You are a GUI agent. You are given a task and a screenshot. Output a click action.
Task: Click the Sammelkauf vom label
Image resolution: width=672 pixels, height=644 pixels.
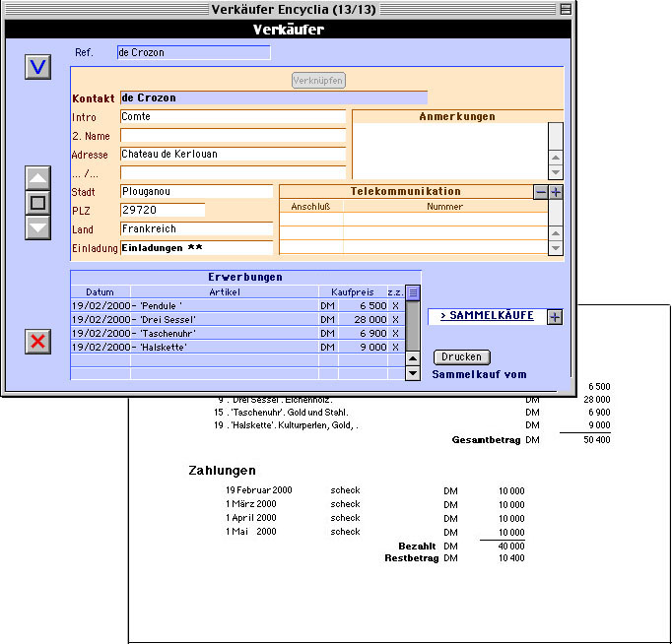(x=479, y=374)
